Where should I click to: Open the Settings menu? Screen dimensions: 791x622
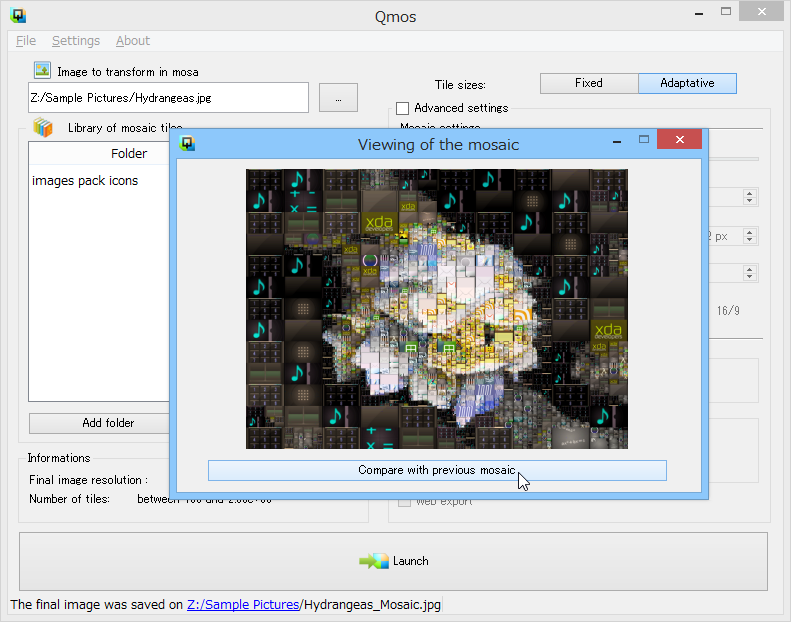coord(76,40)
